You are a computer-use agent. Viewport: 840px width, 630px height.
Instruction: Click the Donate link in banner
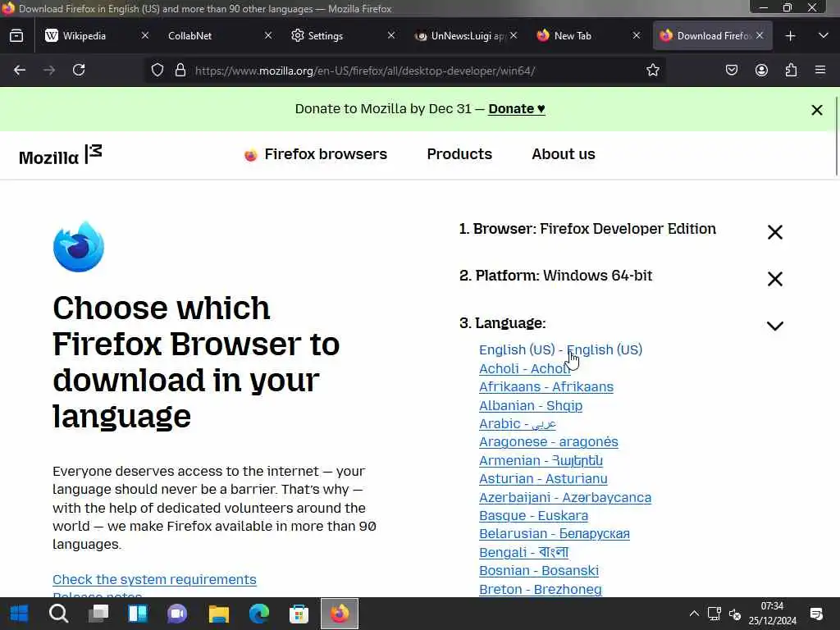point(517,109)
